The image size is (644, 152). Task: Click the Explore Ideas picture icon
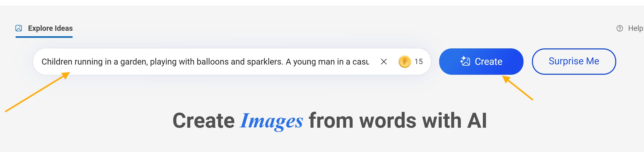pyautogui.click(x=19, y=28)
